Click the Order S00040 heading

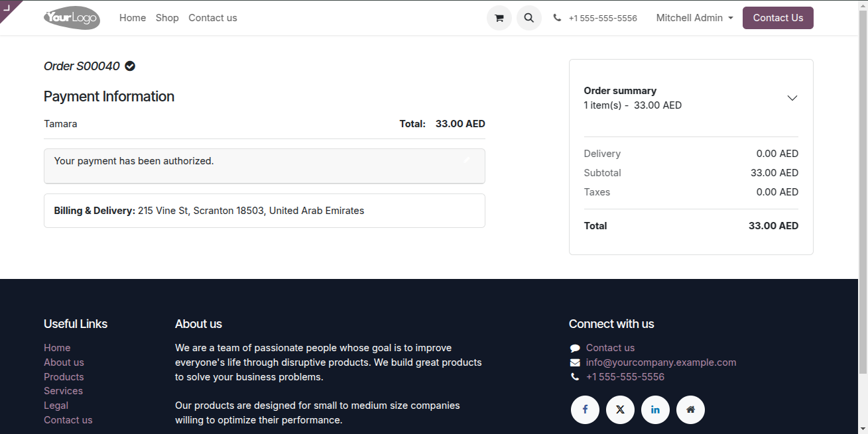click(82, 66)
